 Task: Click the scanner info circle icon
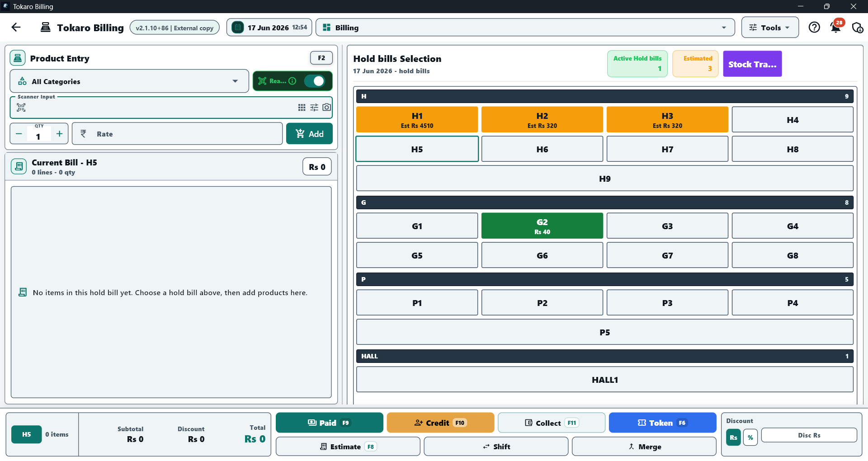pyautogui.click(x=292, y=81)
